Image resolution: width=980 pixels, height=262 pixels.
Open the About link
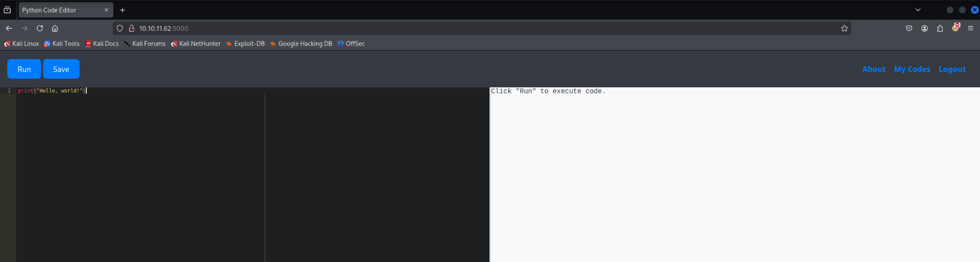click(x=874, y=69)
